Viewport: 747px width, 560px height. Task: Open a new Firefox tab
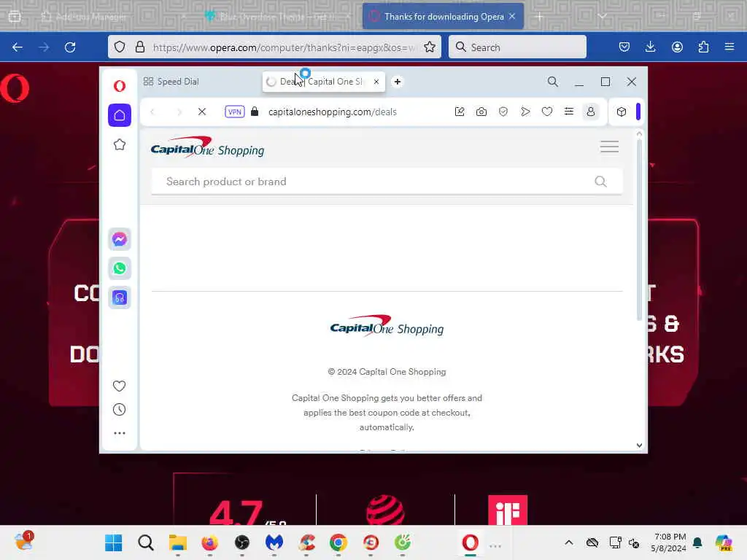pos(539,17)
